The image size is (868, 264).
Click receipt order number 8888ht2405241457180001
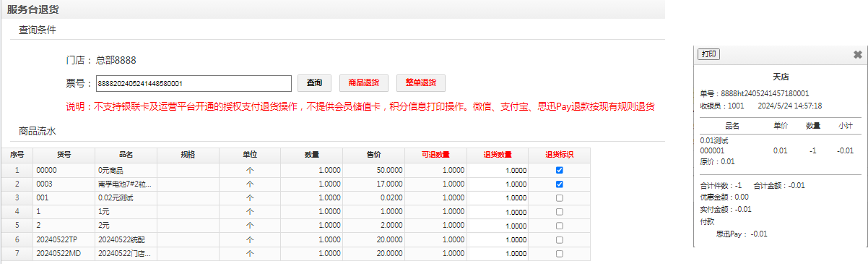765,93
